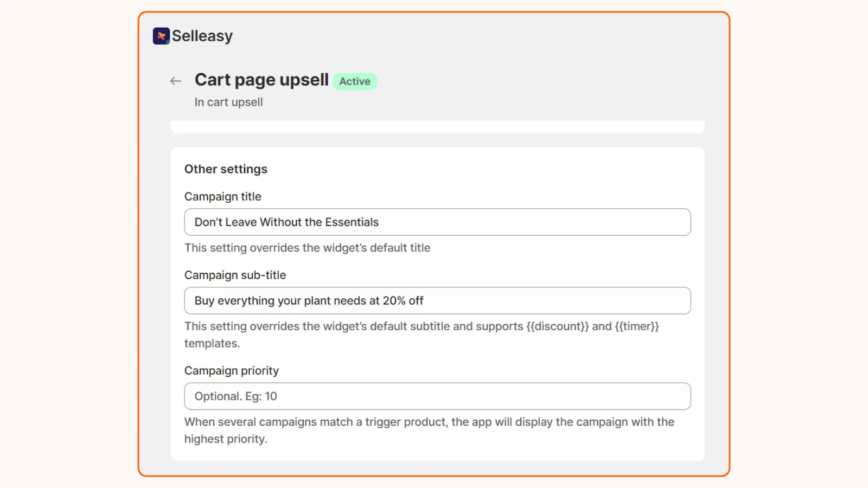Click the Campaign title input field

tap(437, 222)
